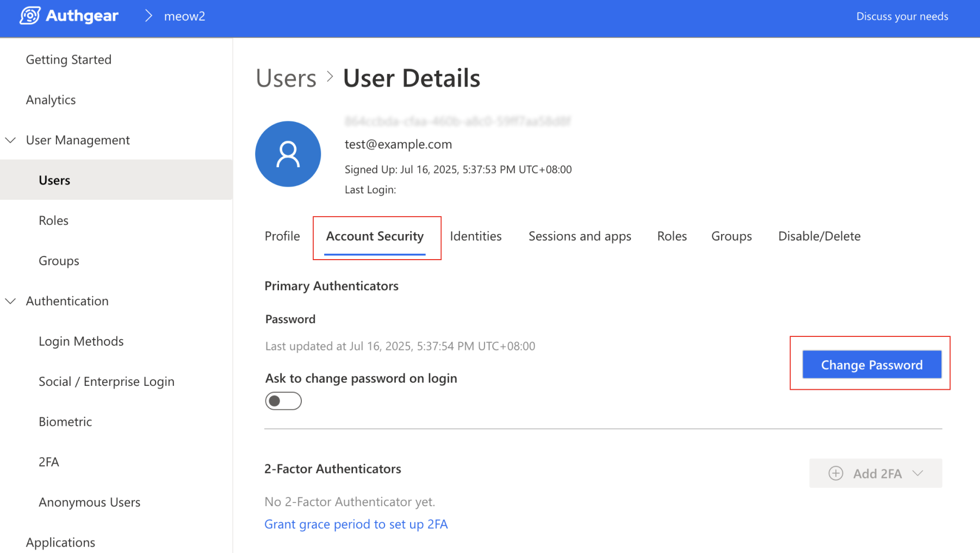
Task: Open Anonymous Users sidebar item
Action: (89, 502)
